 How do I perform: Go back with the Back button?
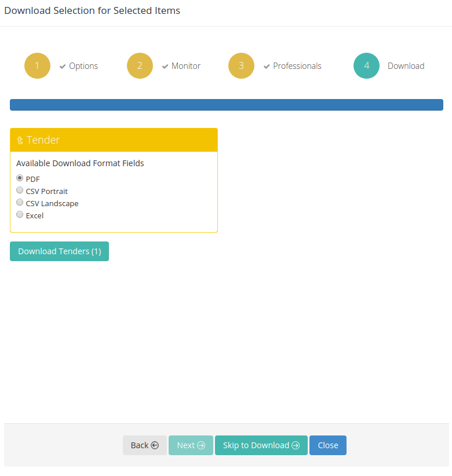[x=145, y=445]
